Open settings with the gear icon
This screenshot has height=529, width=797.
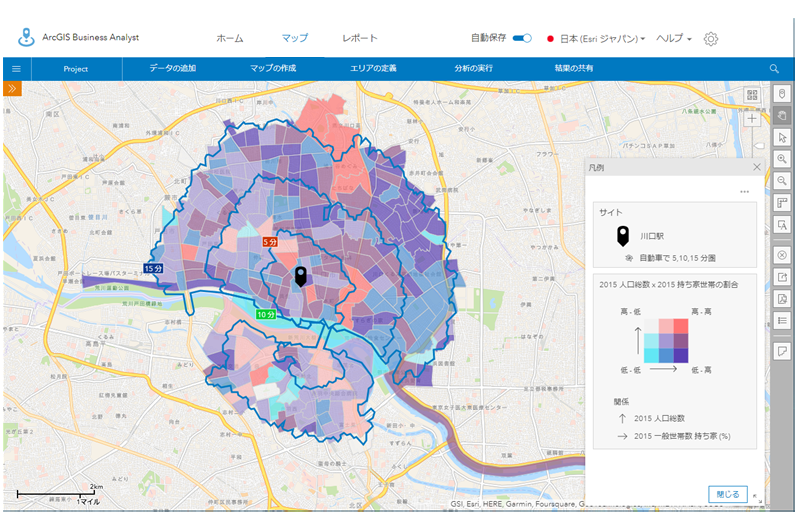(711, 39)
